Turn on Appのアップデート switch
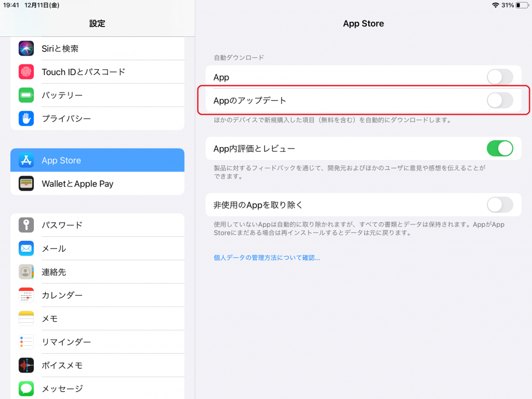 click(500, 100)
